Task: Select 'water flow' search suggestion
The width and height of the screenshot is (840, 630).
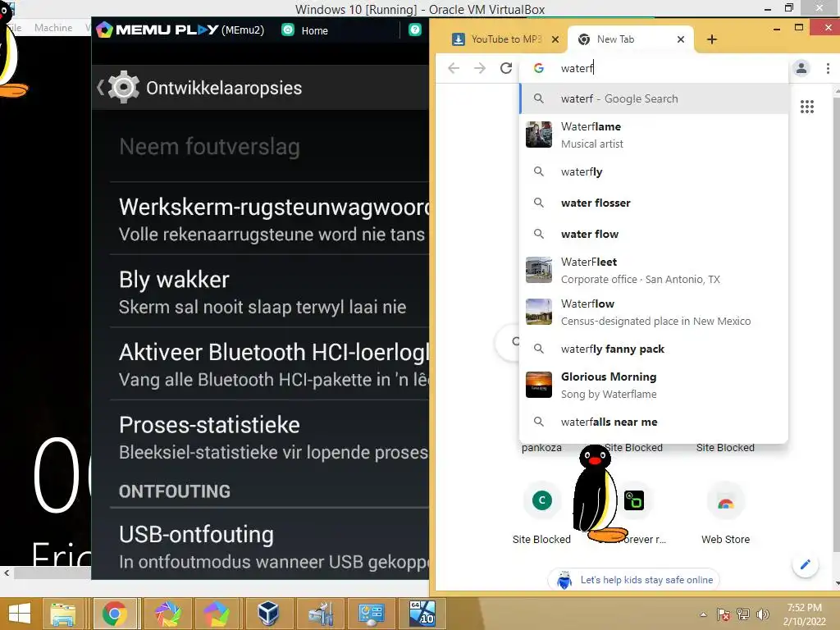Action: click(x=654, y=234)
